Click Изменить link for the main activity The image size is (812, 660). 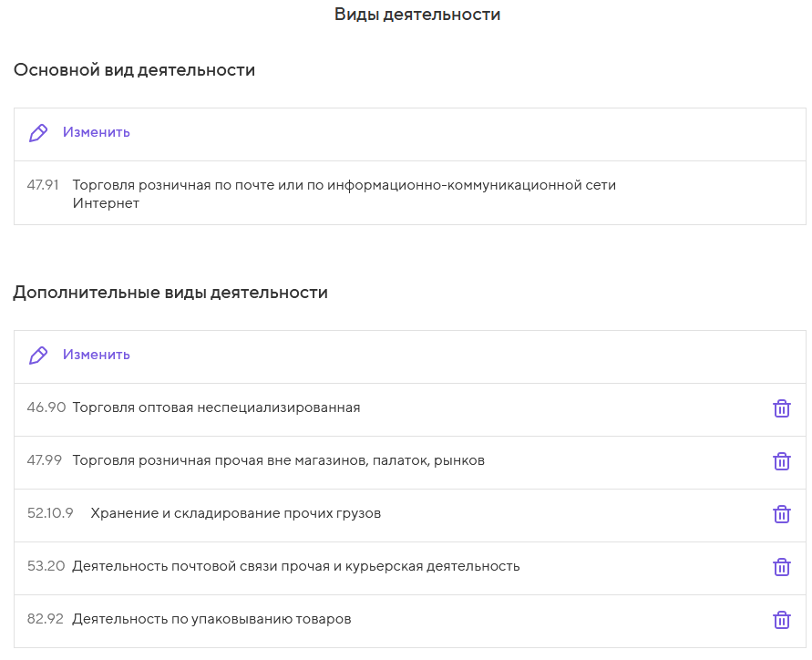[x=97, y=133]
